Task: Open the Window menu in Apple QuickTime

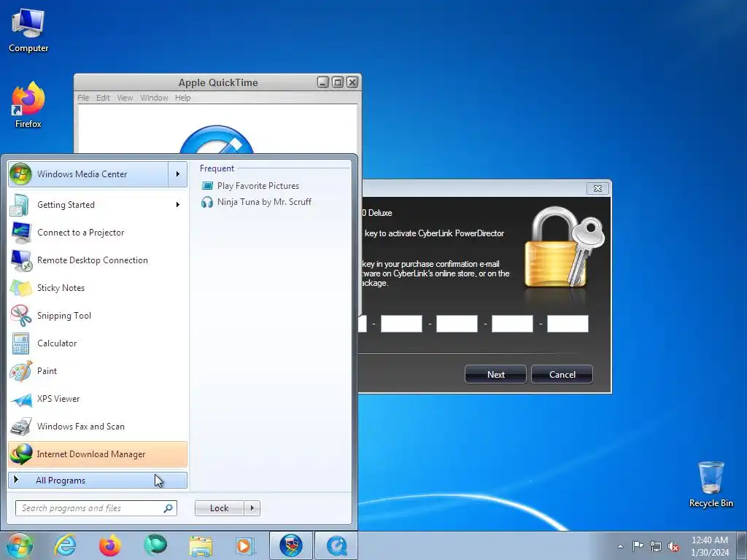Action: (154, 98)
